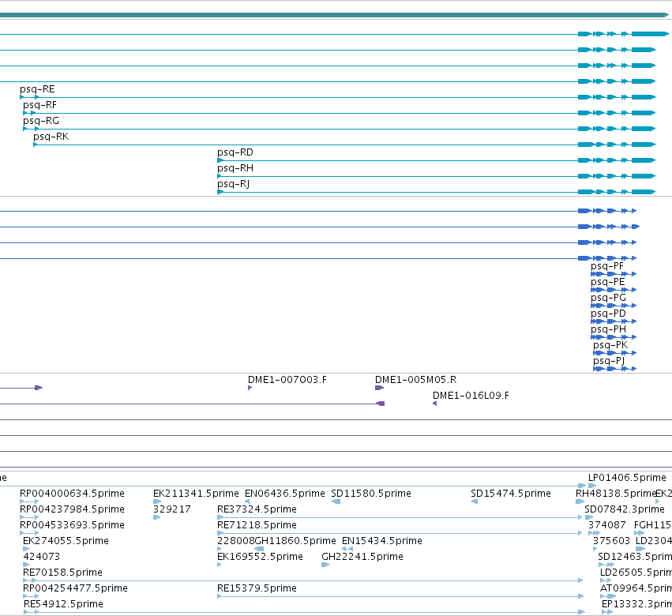Pick the SD15474.5prime EST label

click(511, 494)
